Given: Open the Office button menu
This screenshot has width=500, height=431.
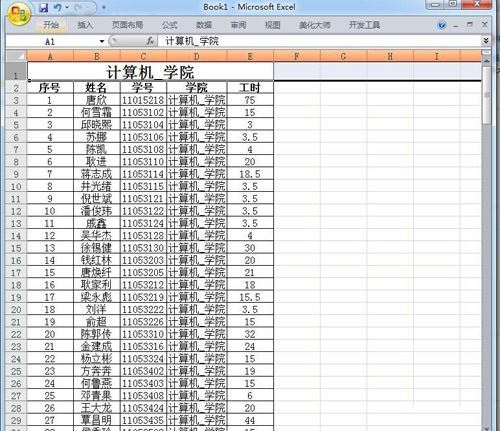Looking at the screenshot, I should 18,14.
